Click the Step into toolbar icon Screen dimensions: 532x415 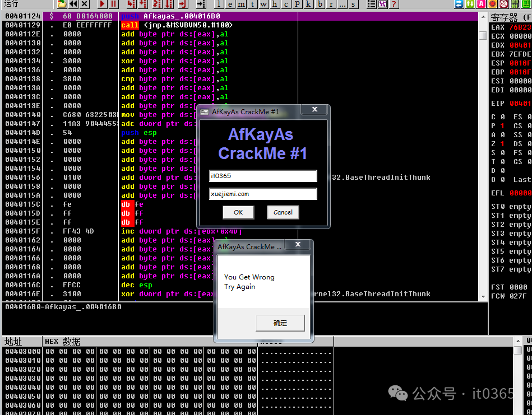click(x=131, y=4)
